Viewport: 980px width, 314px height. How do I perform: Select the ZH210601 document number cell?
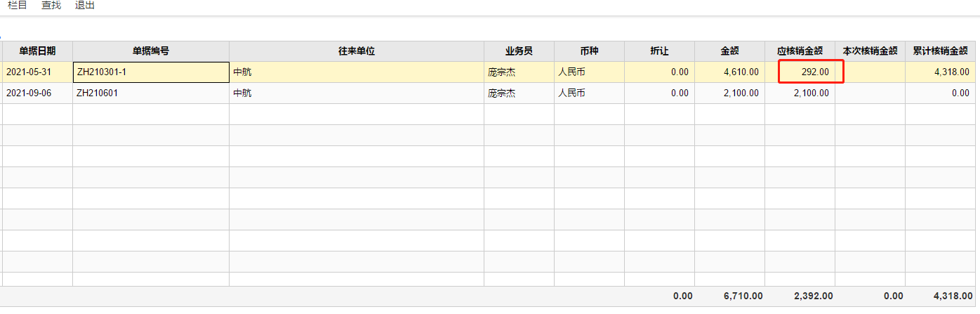(x=151, y=93)
